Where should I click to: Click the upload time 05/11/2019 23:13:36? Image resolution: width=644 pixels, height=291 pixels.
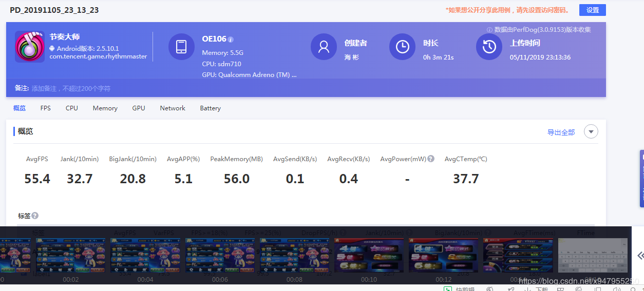click(540, 57)
